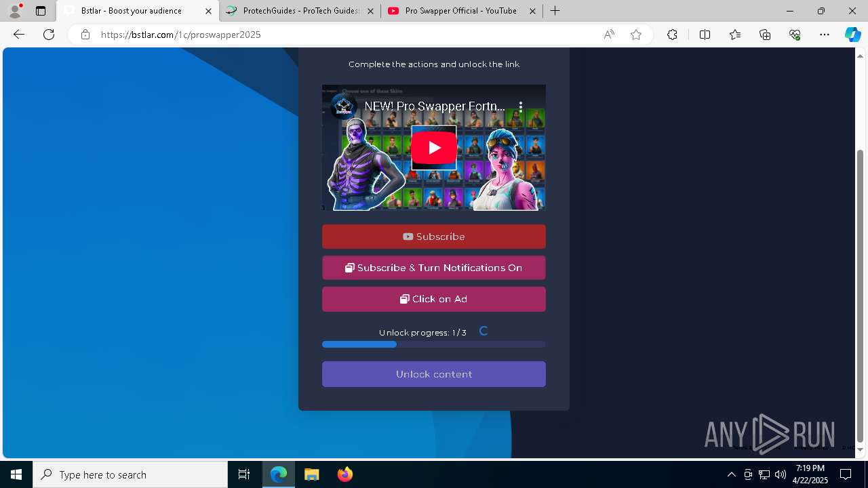Open the browser profile icon

pos(15,11)
